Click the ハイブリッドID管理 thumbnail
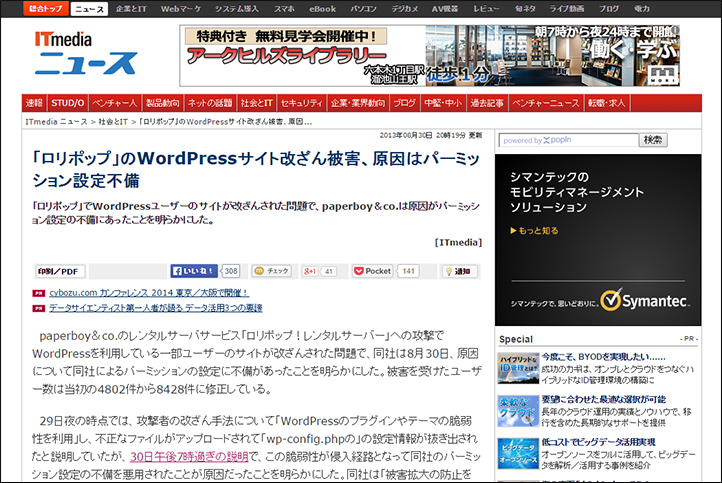The height and width of the screenshot is (483, 722). pos(518,368)
